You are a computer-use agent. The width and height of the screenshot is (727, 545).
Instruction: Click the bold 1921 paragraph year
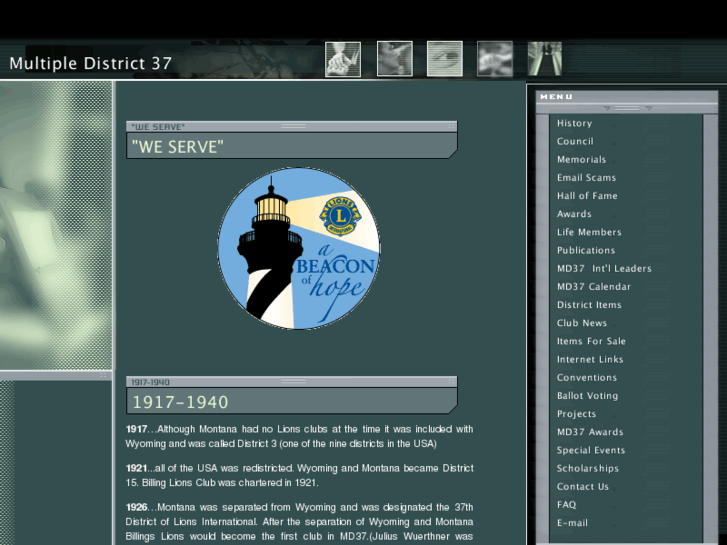136,468
